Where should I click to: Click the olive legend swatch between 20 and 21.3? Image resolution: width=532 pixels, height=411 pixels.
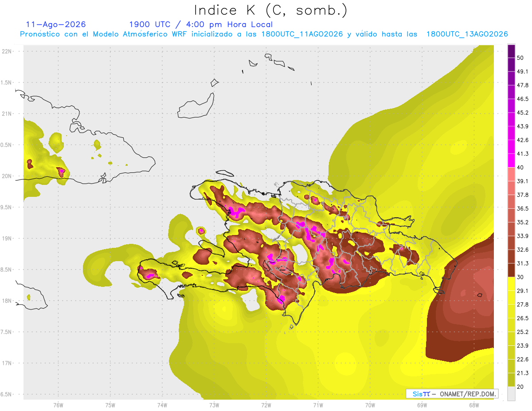[x=511, y=380]
